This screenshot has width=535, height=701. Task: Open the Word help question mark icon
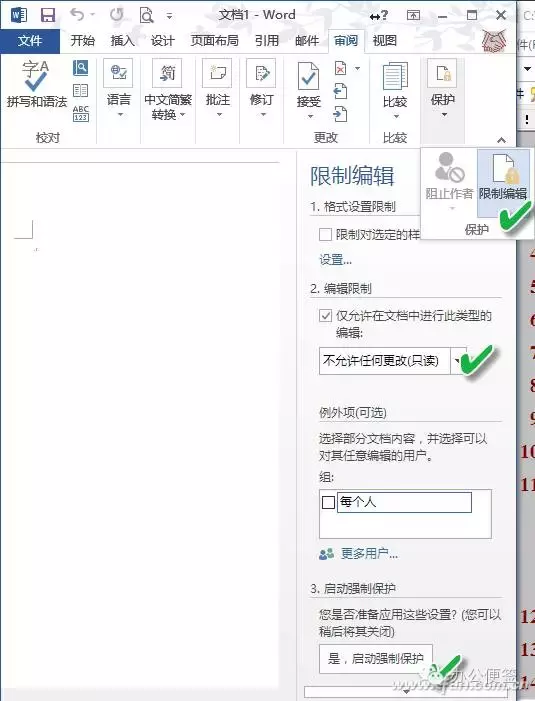[x=379, y=16]
